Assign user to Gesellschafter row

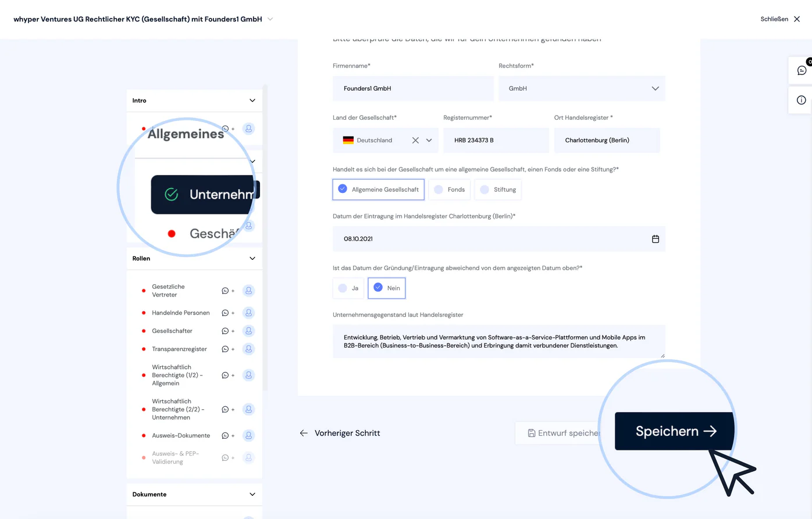click(x=248, y=331)
